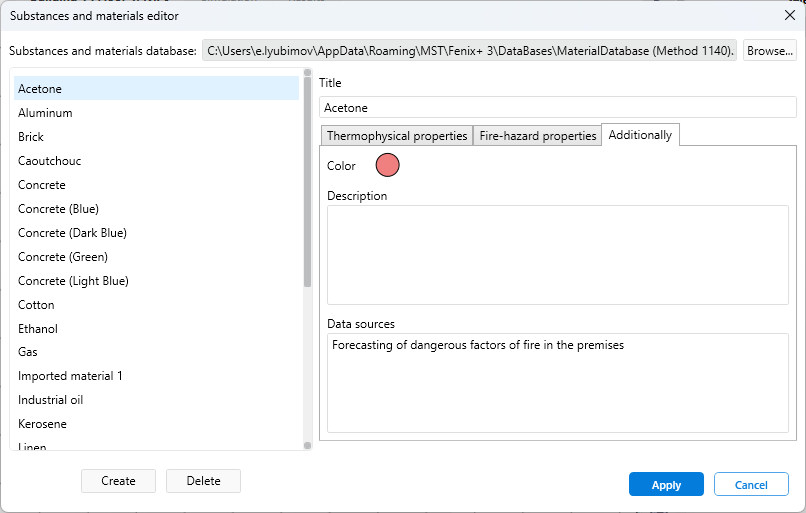Choose Ethanol in the materials list
The height and width of the screenshot is (513, 806).
point(38,329)
